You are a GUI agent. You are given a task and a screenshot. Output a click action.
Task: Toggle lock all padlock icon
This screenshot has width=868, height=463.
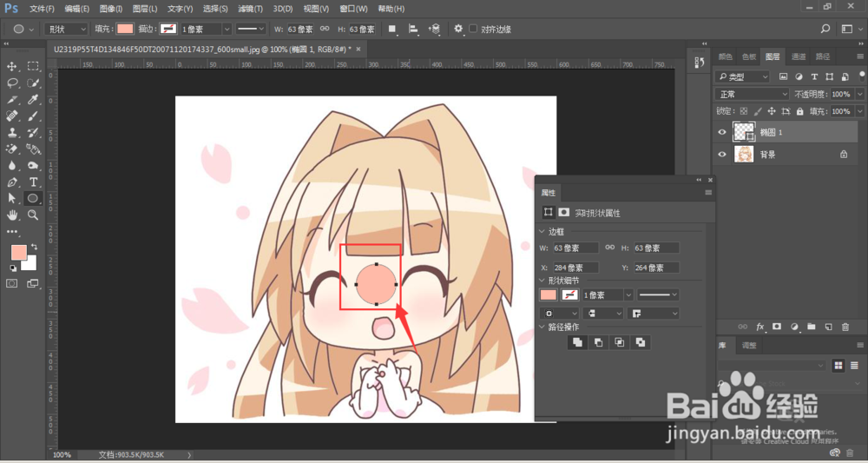800,111
